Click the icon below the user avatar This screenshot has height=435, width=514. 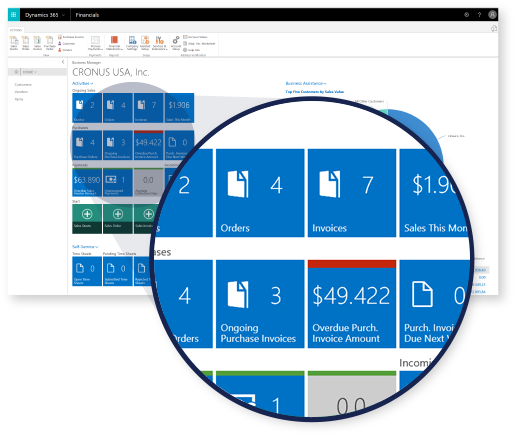(x=494, y=29)
